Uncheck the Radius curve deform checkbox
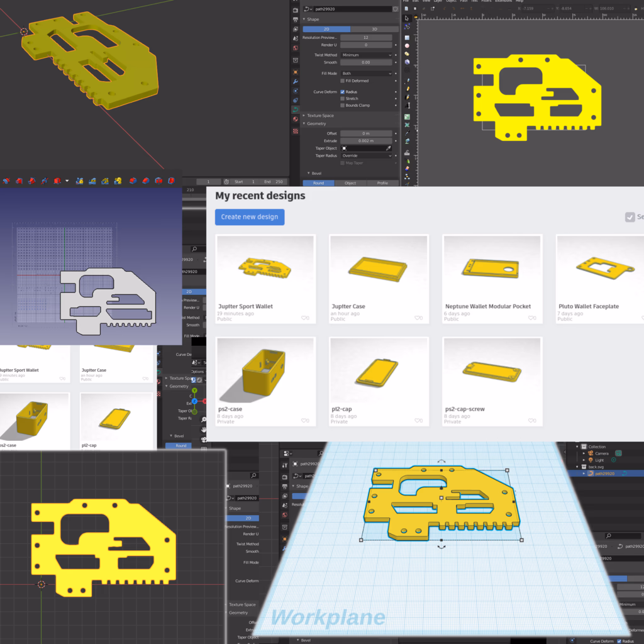The height and width of the screenshot is (644, 644). coord(342,92)
